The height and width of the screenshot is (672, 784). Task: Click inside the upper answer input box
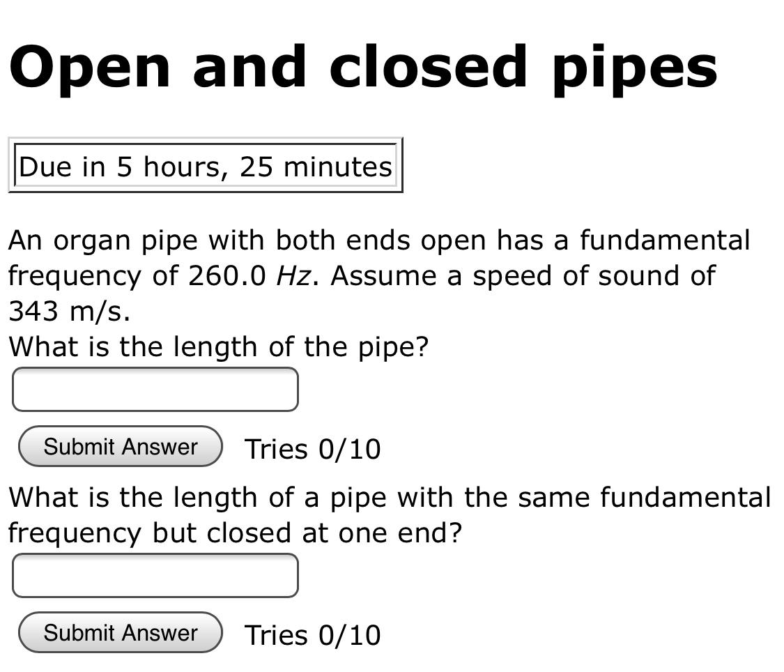155,388
